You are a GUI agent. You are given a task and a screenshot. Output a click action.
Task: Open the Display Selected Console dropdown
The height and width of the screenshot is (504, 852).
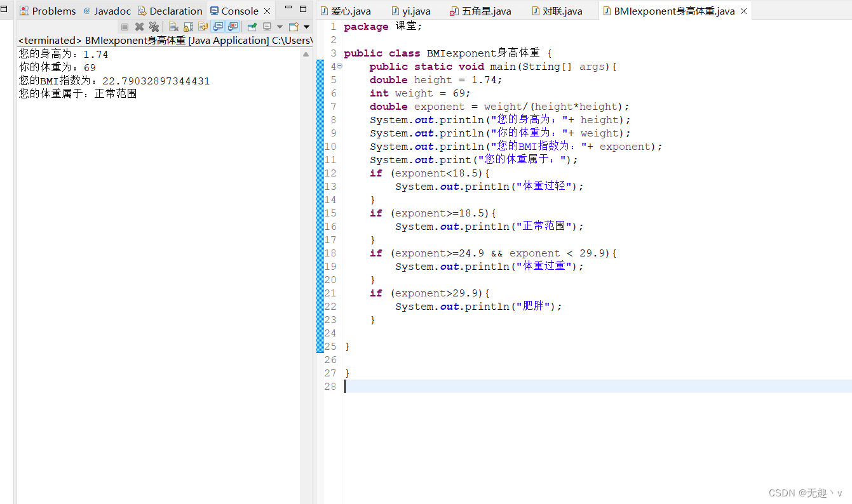coord(280,26)
